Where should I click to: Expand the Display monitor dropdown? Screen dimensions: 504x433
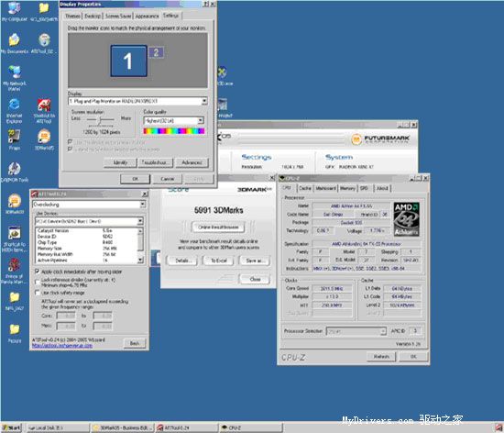point(204,101)
